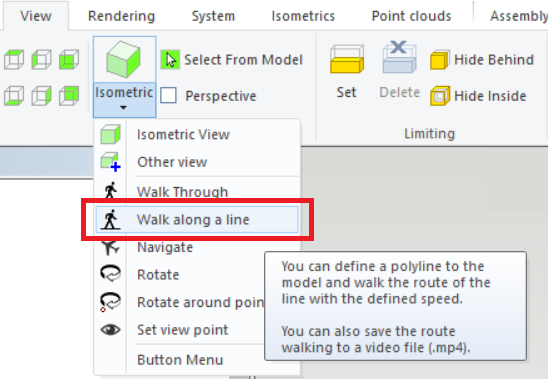548x379 pixels.
Task: Enable the Perspective checkbox
Action: coord(168,95)
